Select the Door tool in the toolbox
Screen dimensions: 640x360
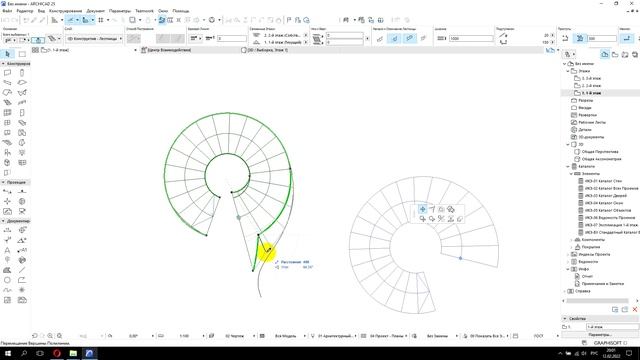pos(22,113)
